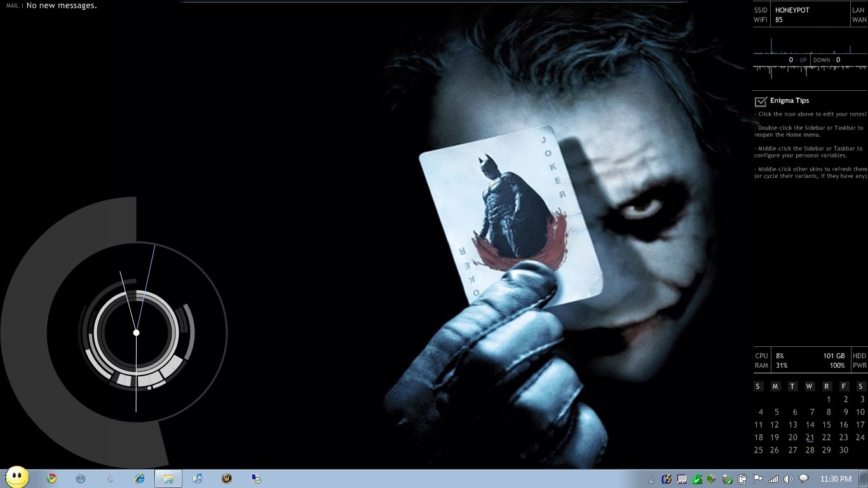Launch Internet Explorer from the taskbar
This screenshot has height=488, width=868.
[x=139, y=478]
